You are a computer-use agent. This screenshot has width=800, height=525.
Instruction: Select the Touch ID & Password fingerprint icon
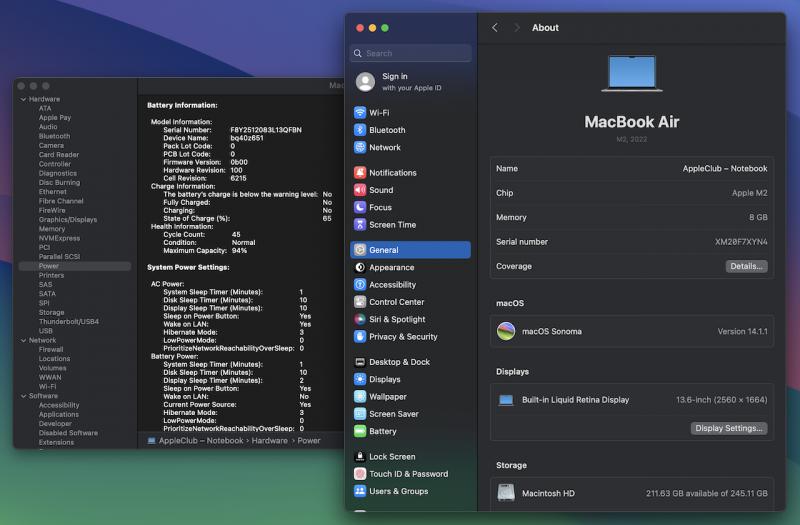point(360,473)
